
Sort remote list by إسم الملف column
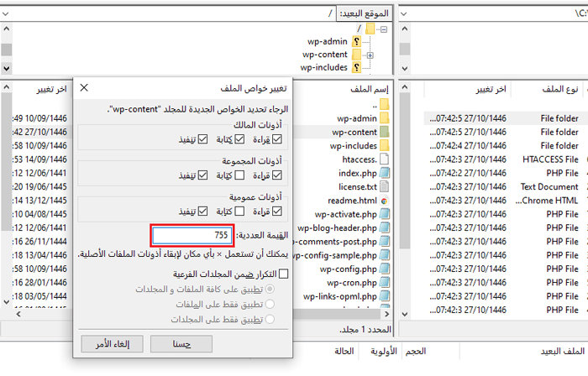pos(370,89)
